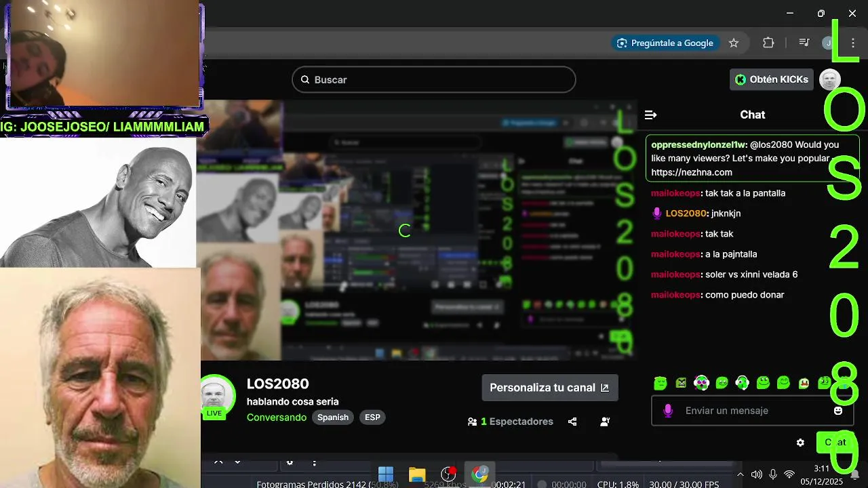
Task: Open the Windows Start menu
Action: [x=386, y=474]
